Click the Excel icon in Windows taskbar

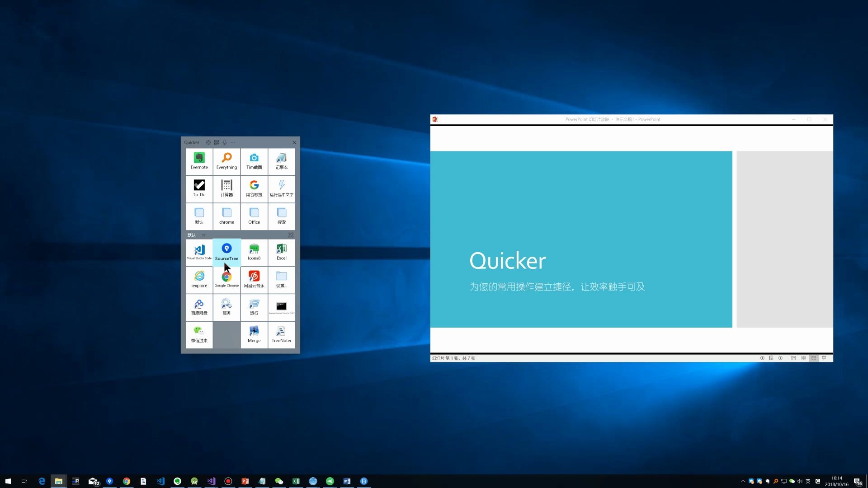tap(296, 481)
